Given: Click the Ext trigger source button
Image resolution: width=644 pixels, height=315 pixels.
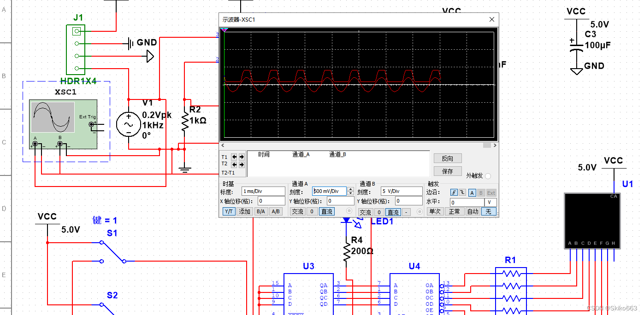Looking at the screenshot, I should (x=491, y=192).
